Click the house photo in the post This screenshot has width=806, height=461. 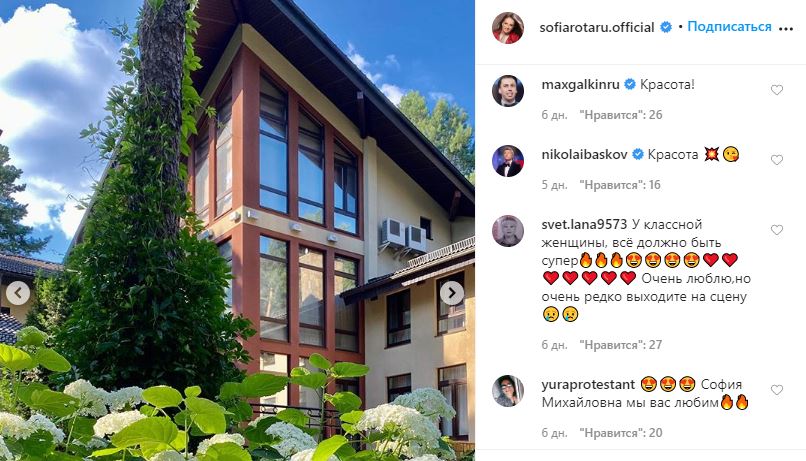[x=237, y=230]
